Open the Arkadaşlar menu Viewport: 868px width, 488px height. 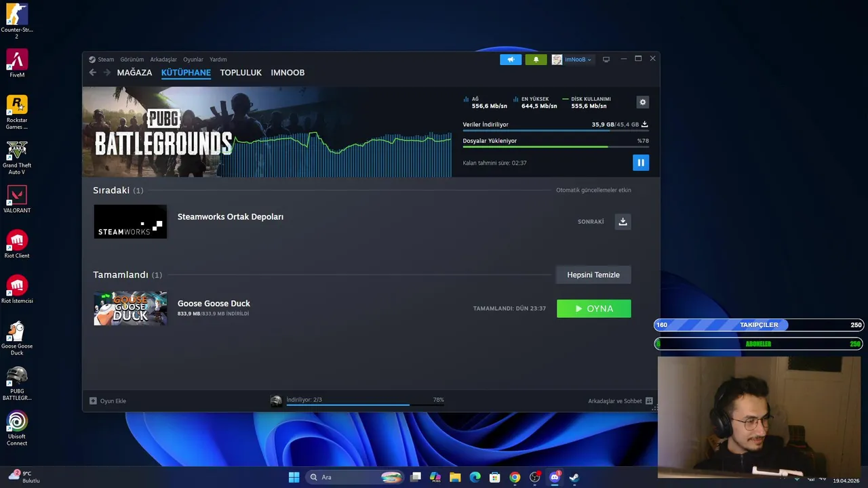pyautogui.click(x=163, y=60)
